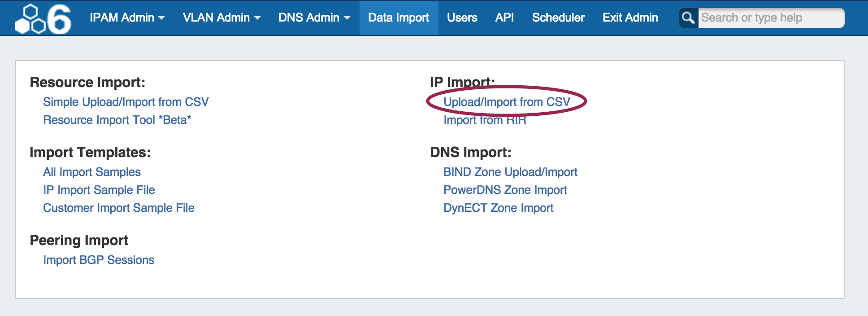
Task: Open Simple Upload/Import from CSV link
Action: point(126,102)
